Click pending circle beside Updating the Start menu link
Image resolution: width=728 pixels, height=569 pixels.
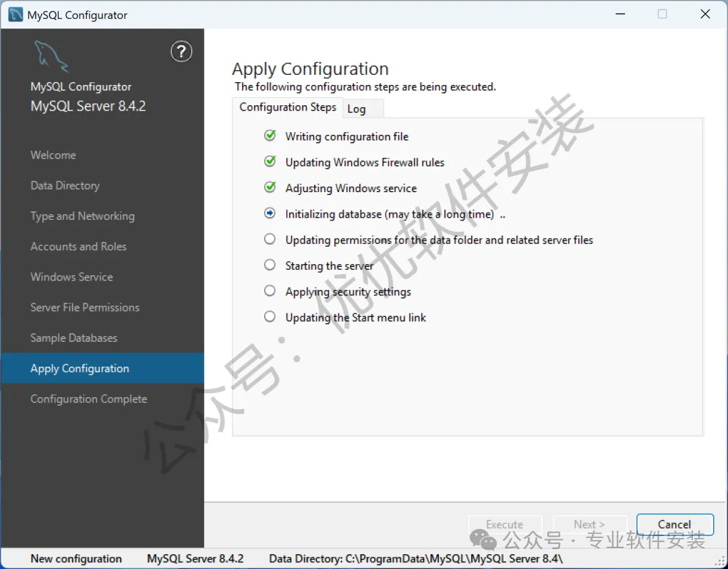pos(270,317)
